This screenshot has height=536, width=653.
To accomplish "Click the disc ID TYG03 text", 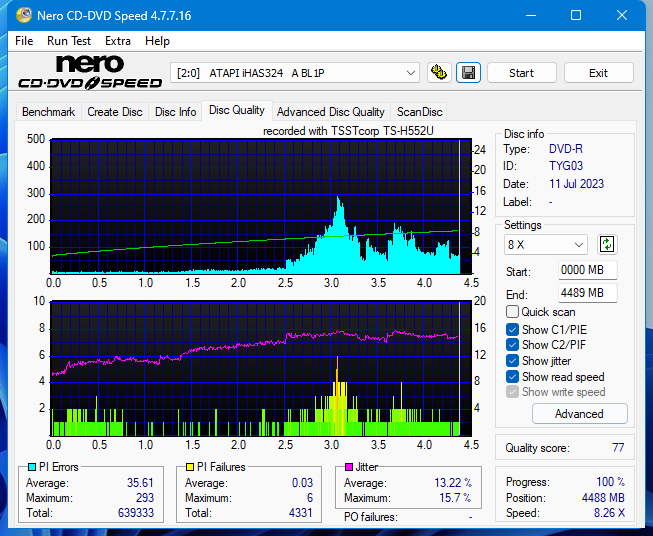I will pyautogui.click(x=566, y=166).
